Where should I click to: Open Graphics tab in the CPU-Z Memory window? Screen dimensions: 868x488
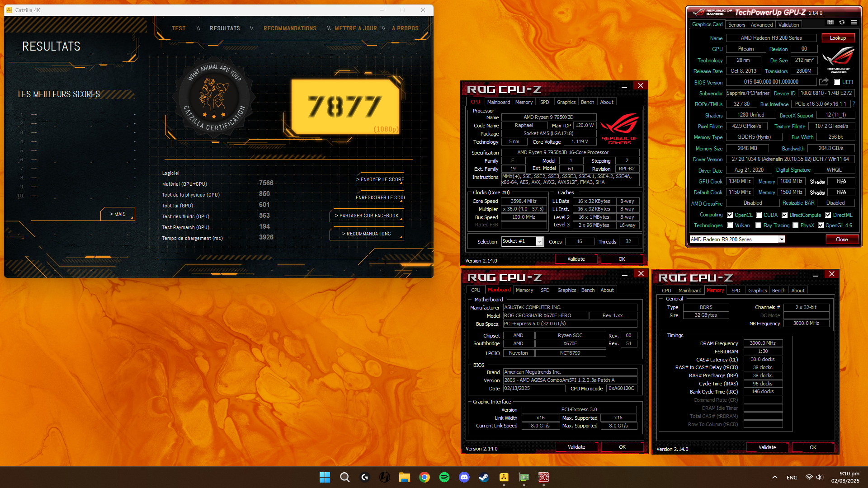pyautogui.click(x=757, y=291)
